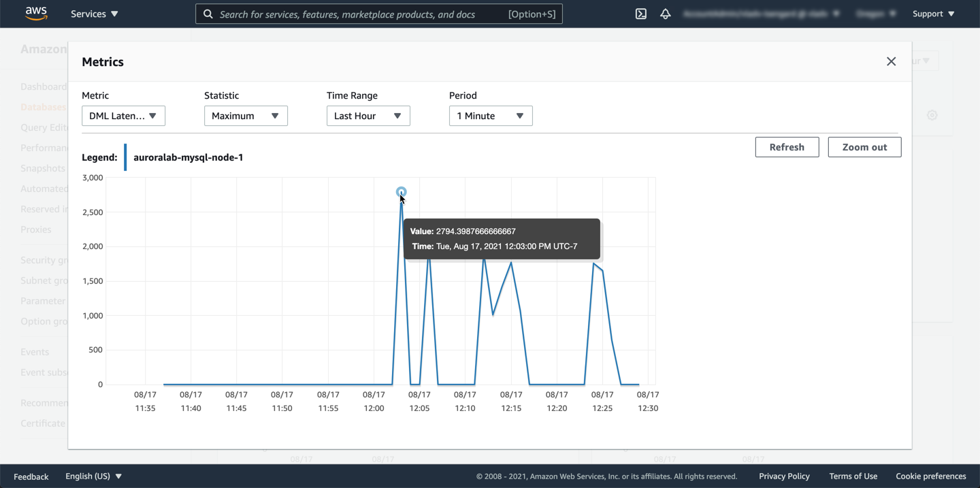980x488 pixels.
Task: Open the Support menu
Action: click(x=933, y=14)
